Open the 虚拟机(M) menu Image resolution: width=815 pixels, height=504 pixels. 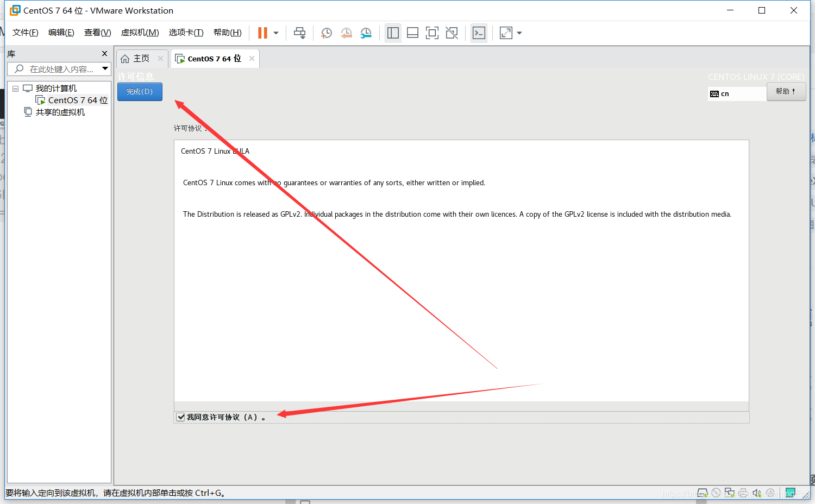tap(140, 33)
